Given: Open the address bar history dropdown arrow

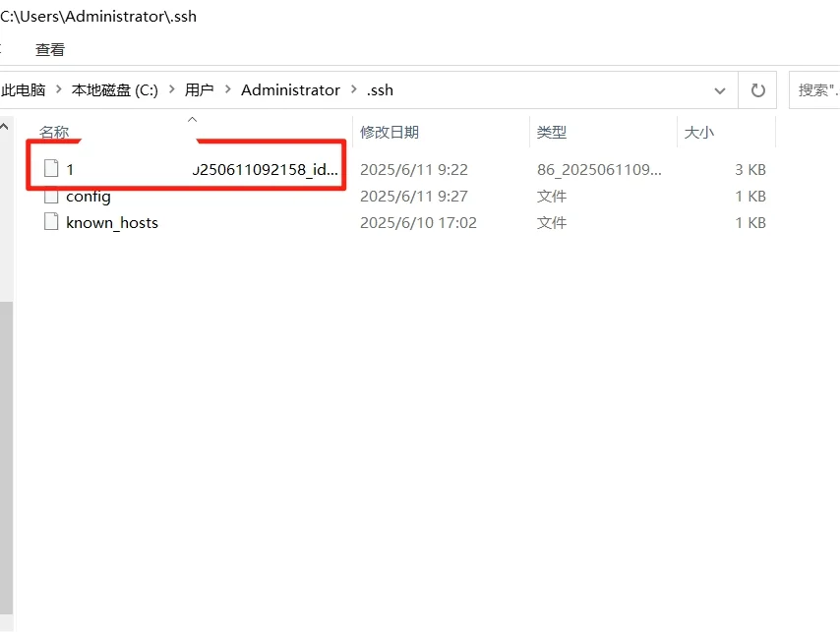Looking at the screenshot, I should click(719, 89).
